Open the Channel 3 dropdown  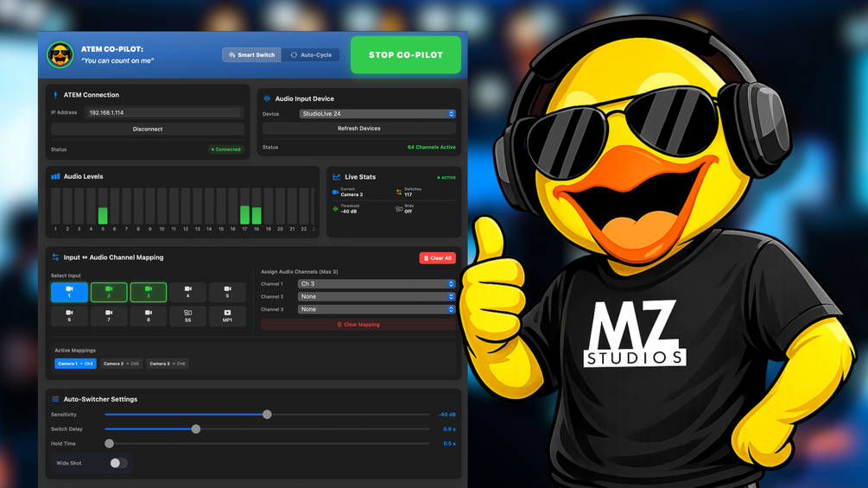pyautogui.click(x=377, y=309)
